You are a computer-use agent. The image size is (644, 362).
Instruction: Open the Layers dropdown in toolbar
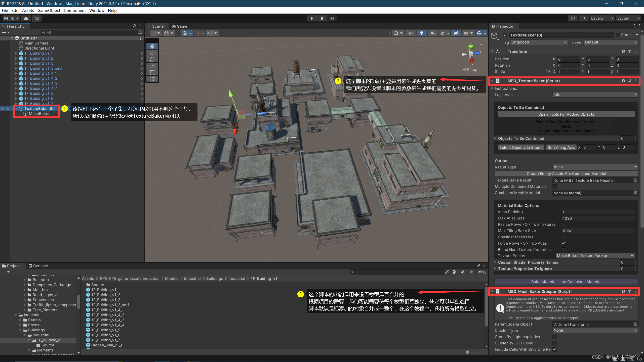(x=602, y=18)
